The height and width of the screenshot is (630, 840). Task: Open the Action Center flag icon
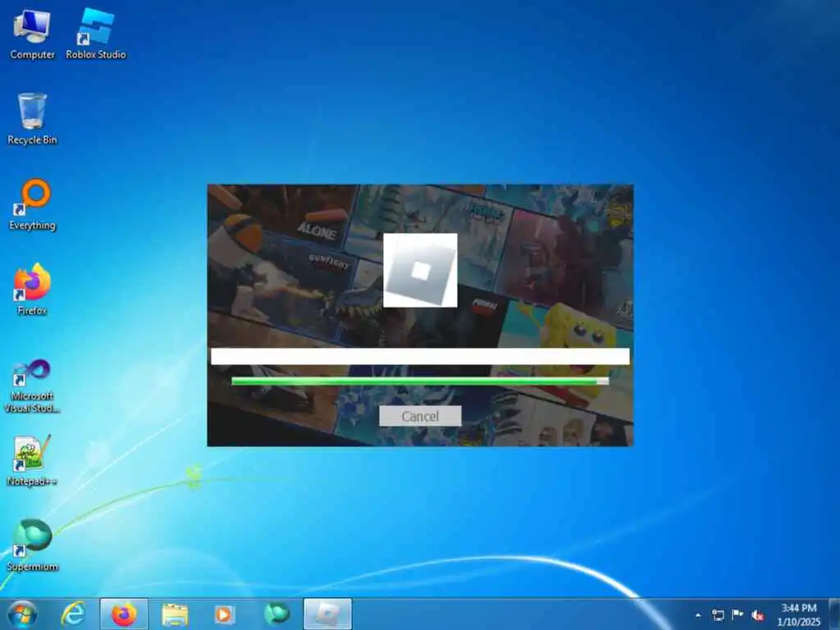click(x=737, y=615)
